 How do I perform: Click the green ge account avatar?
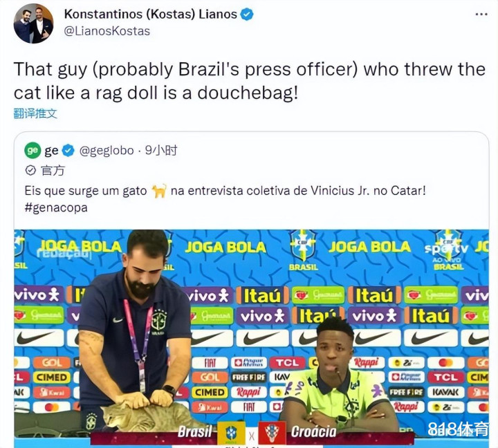point(33,150)
